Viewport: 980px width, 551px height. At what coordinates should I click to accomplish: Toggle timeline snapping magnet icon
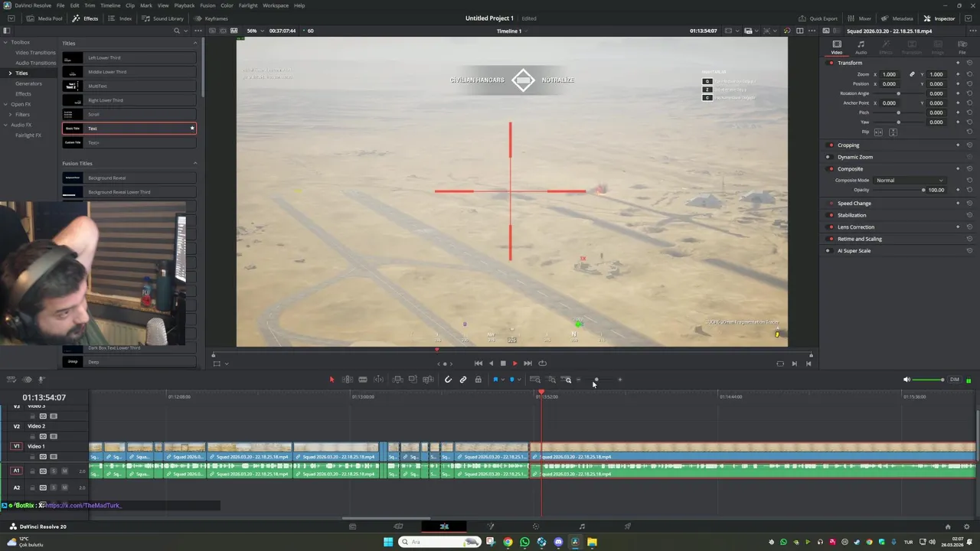448,380
